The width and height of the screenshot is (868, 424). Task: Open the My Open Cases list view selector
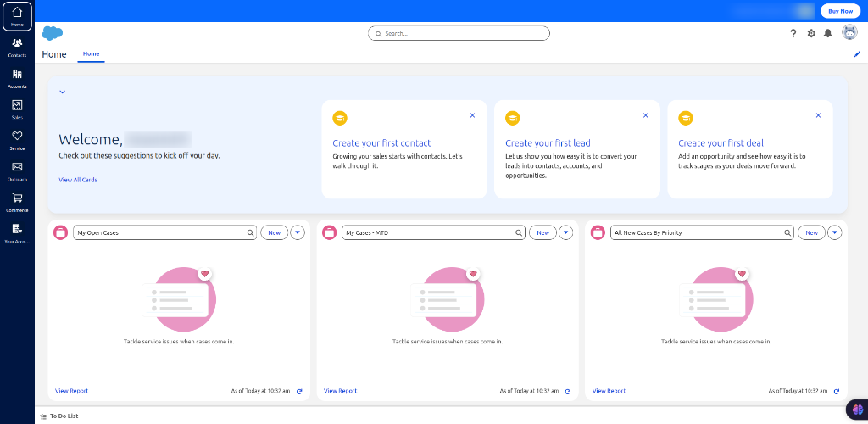(x=165, y=233)
